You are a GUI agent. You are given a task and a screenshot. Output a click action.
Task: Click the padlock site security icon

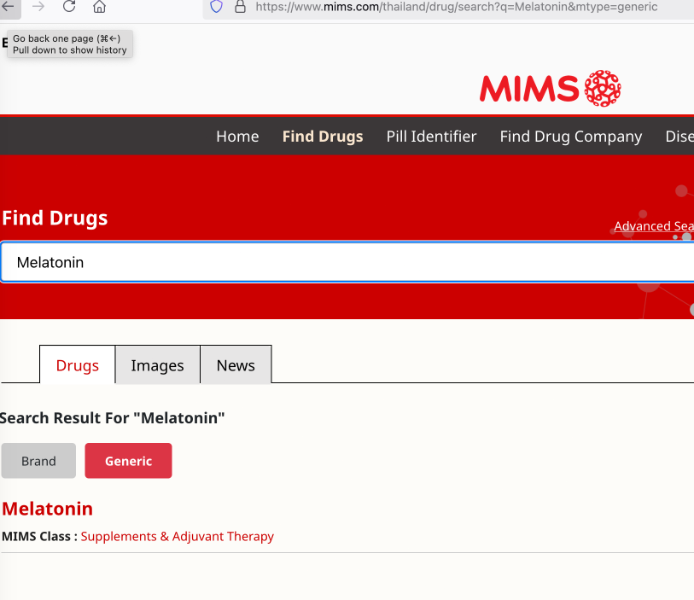[x=240, y=7]
